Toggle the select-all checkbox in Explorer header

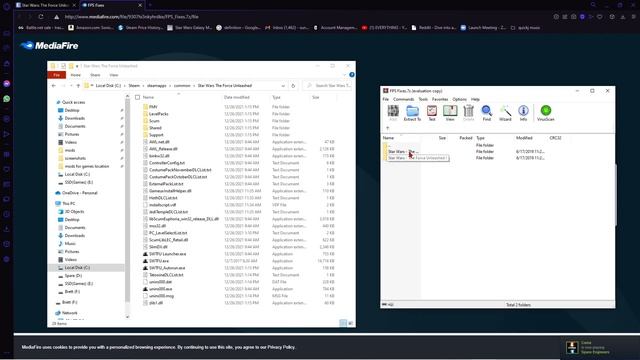[x=138, y=97]
